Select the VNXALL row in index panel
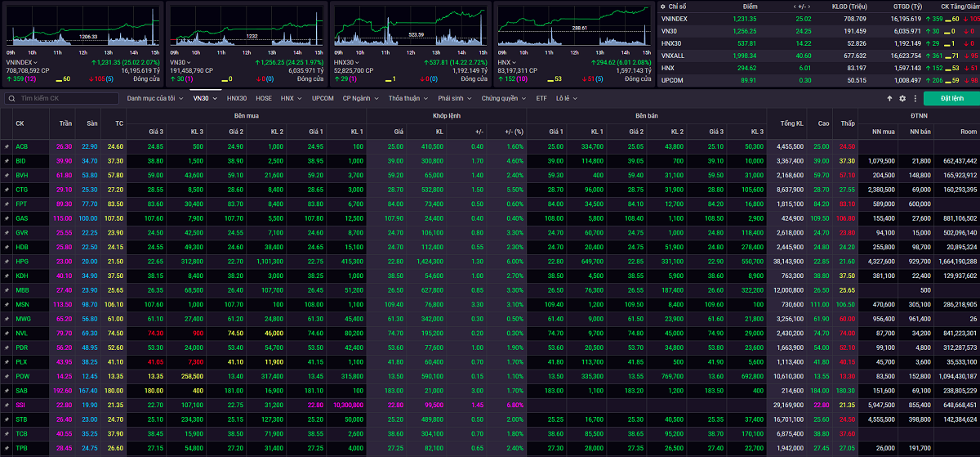The height and width of the screenshot is (457, 980). point(819,55)
